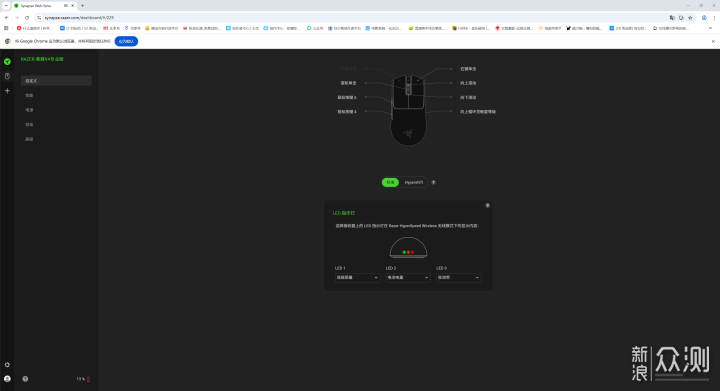Assign the 右键单击 right-click button
This screenshot has width=720, height=391.
pyautogui.click(x=468, y=69)
